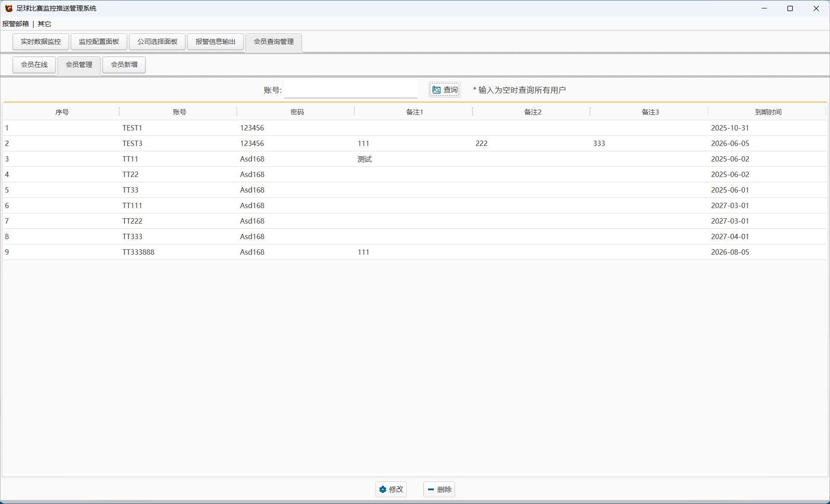Sort by 备注1 column header

[x=415, y=112]
